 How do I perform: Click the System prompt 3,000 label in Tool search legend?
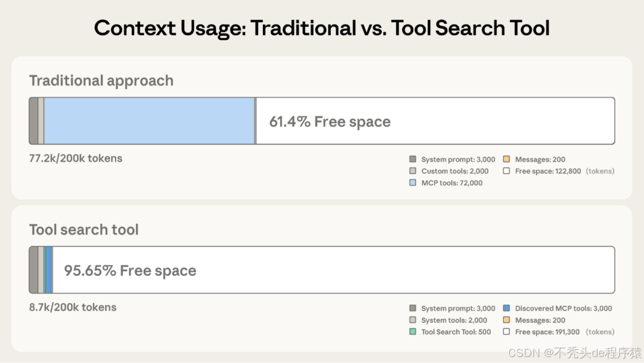458,309
